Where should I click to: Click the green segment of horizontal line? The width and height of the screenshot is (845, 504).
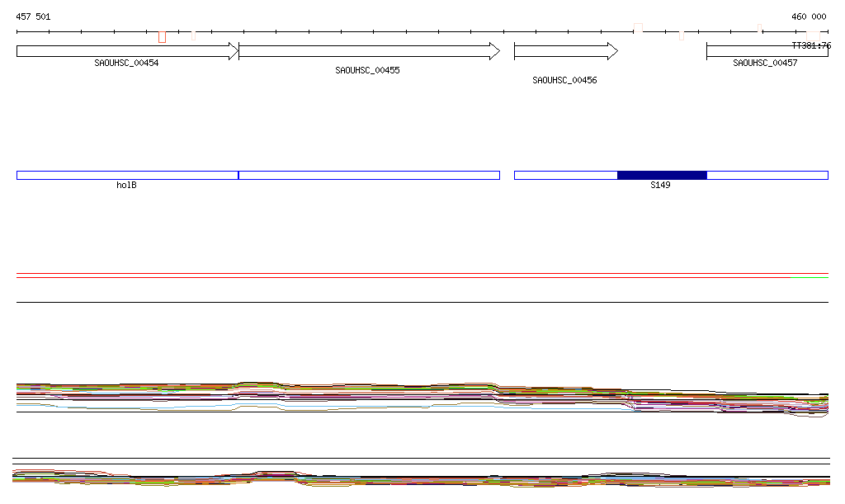809,278
